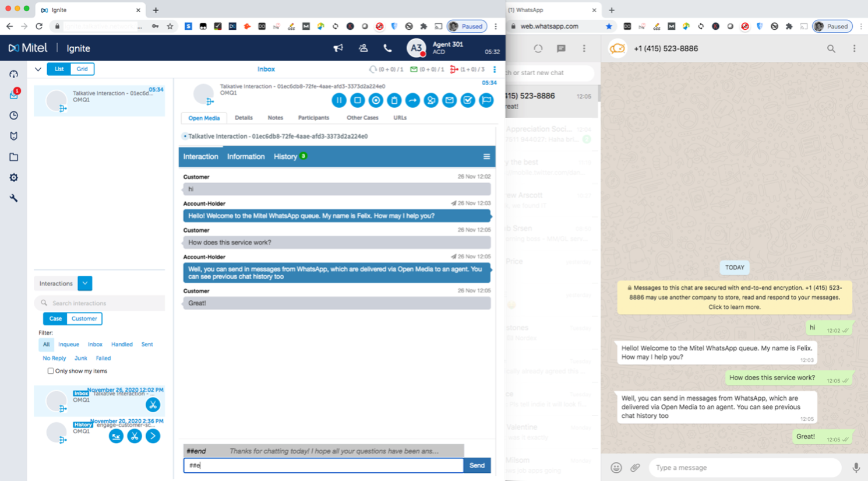The image size is (868, 481).
Task: Click the WhatsApp Type a message field
Action: pyautogui.click(x=745, y=468)
